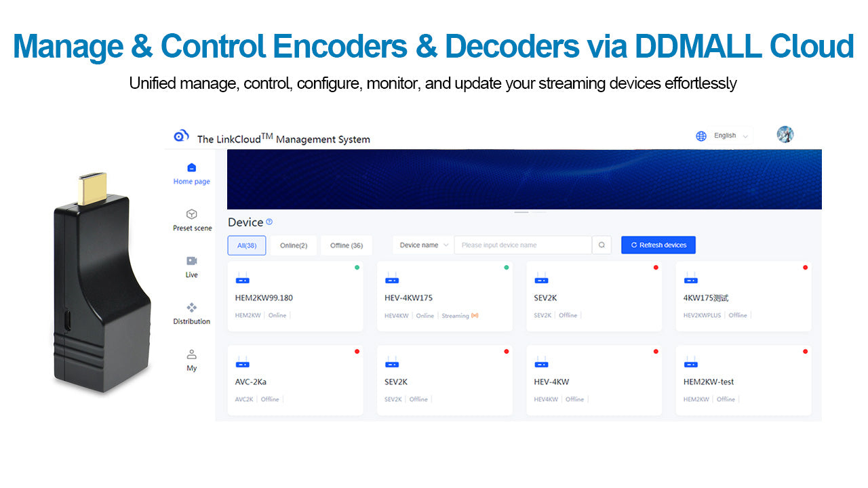
Task: Expand the English language dropdown
Action: (x=732, y=136)
